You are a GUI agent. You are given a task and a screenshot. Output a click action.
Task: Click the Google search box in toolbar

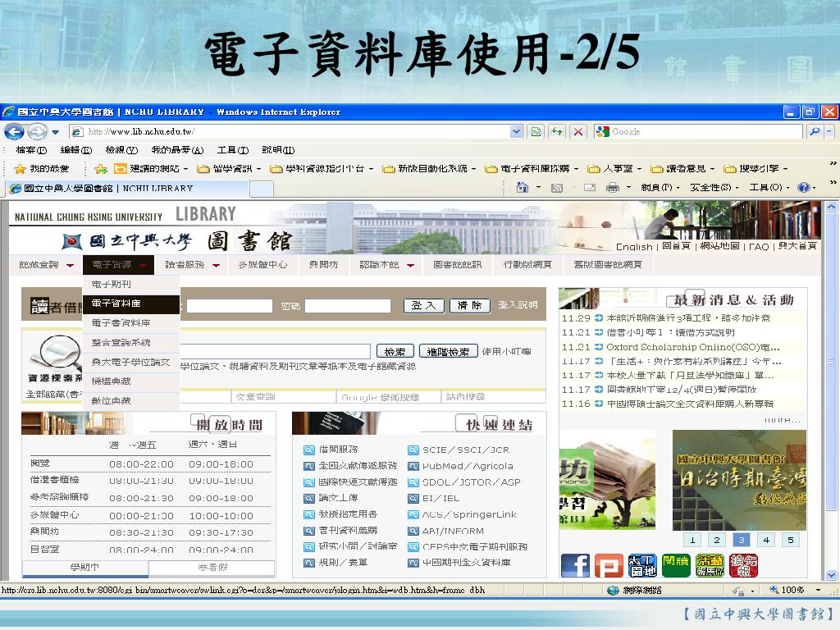699,131
